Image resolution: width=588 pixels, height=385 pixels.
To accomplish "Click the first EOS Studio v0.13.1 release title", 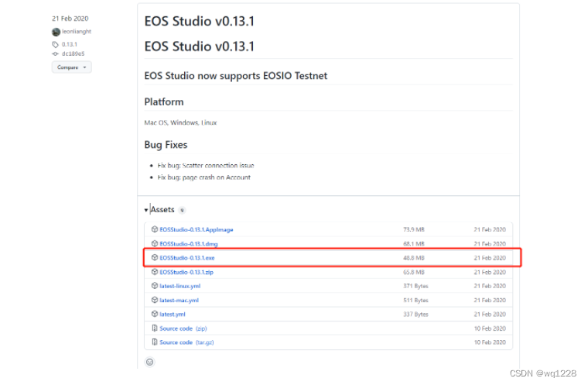I will (x=199, y=22).
